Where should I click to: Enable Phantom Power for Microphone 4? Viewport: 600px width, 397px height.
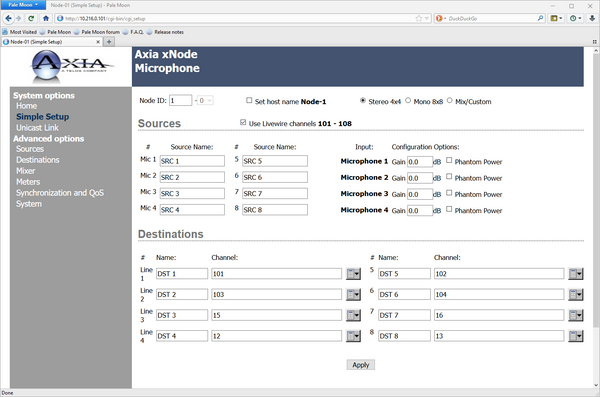pos(449,209)
